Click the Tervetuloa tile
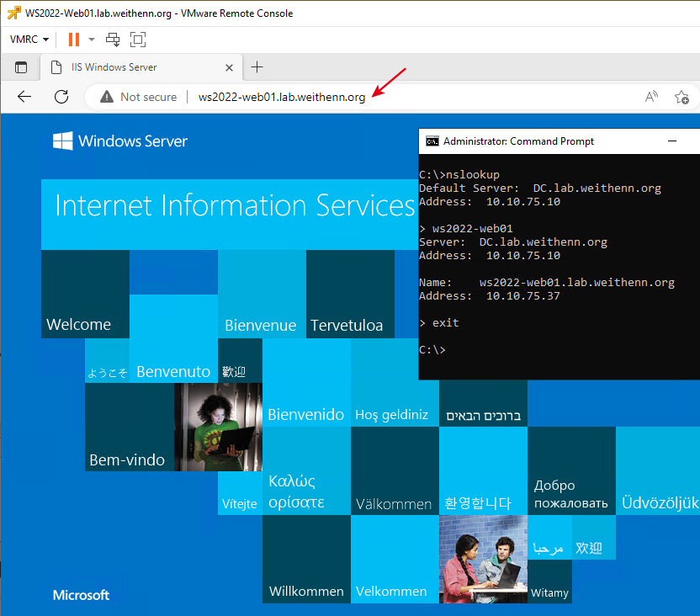This screenshot has width=700, height=616. point(351,294)
